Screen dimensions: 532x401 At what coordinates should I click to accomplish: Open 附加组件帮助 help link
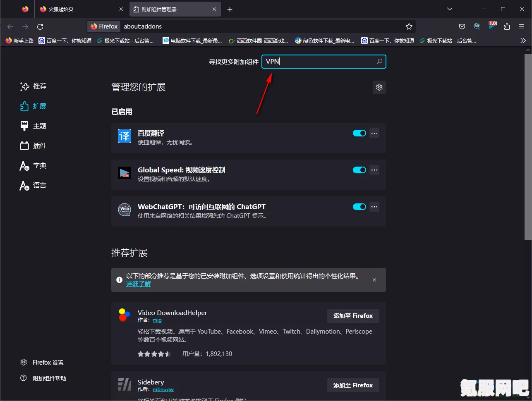click(x=43, y=378)
